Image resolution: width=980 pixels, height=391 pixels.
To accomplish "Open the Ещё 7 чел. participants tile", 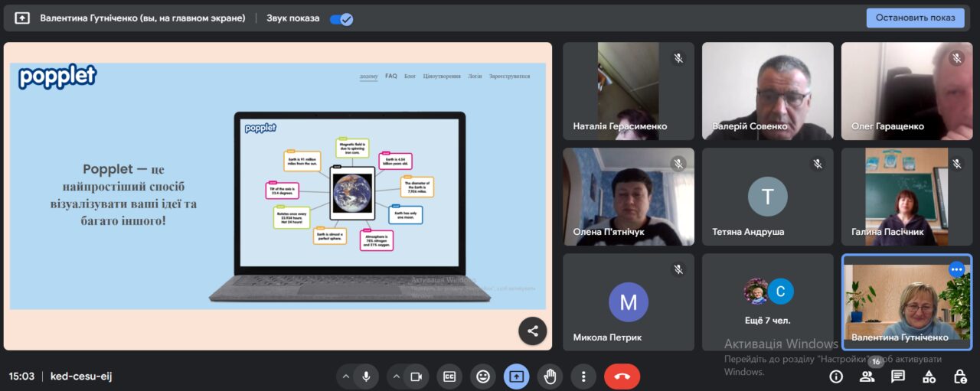I will coord(768,302).
